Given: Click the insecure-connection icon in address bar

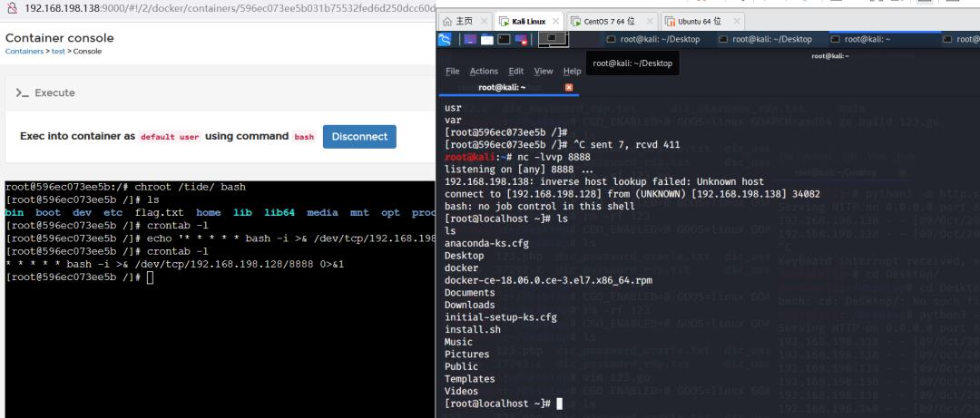Looking at the screenshot, I should tap(11, 9).
